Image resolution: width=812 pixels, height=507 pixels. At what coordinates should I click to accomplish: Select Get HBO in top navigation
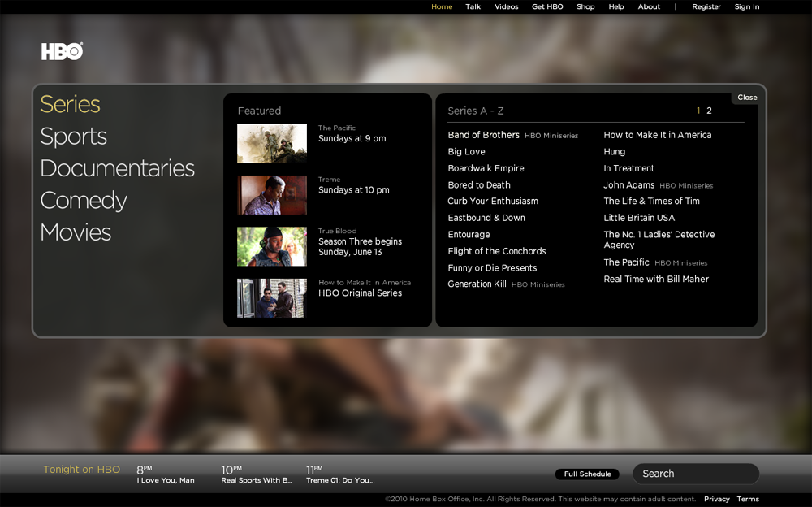tap(547, 6)
